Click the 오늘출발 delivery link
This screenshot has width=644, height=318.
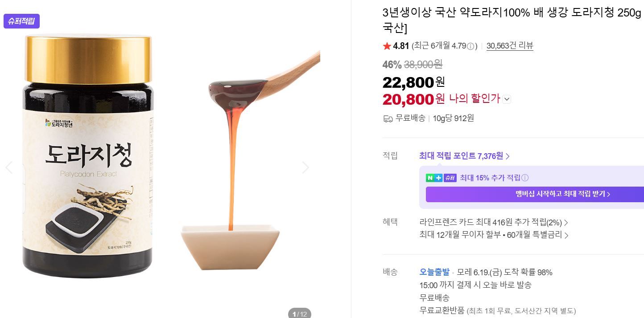point(434,272)
